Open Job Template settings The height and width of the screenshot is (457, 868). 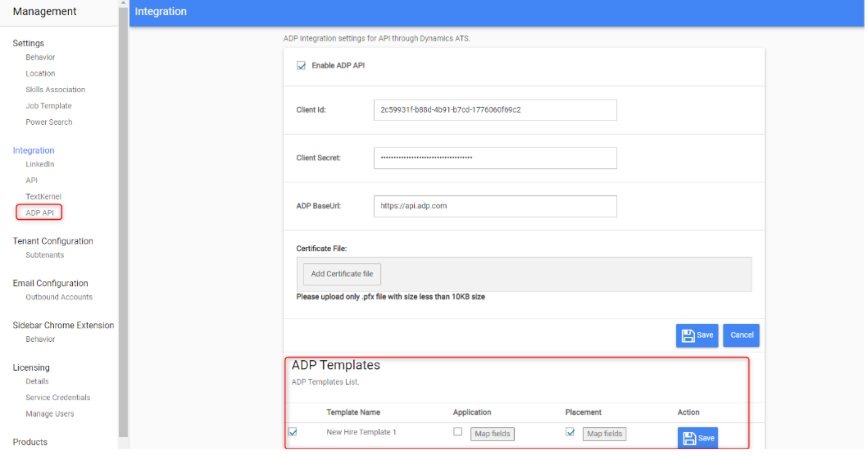pyautogui.click(x=48, y=106)
